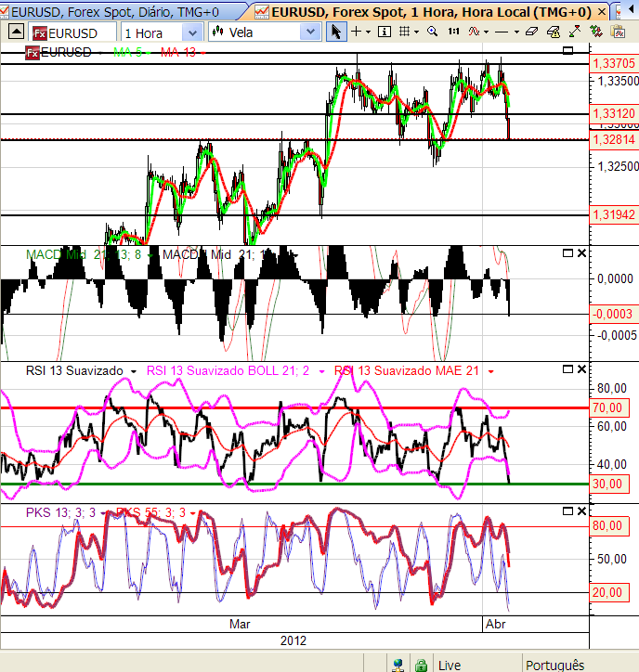Toggle the chart grid icon

point(404,32)
